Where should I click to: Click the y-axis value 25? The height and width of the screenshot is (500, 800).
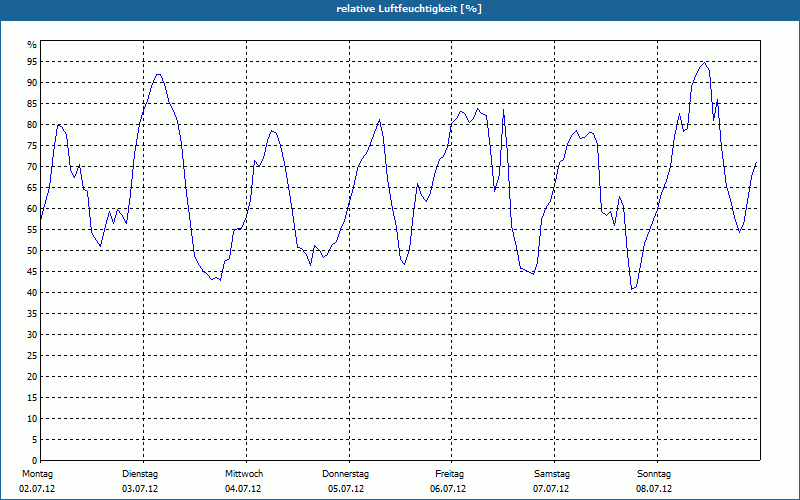pos(32,356)
